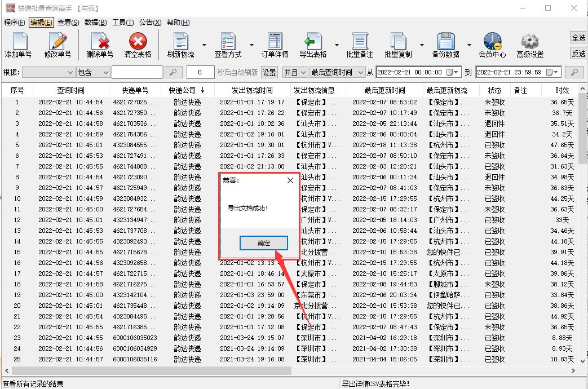Open the 程序(F) menu
Viewport: 588px width, 389px height.
[14, 23]
